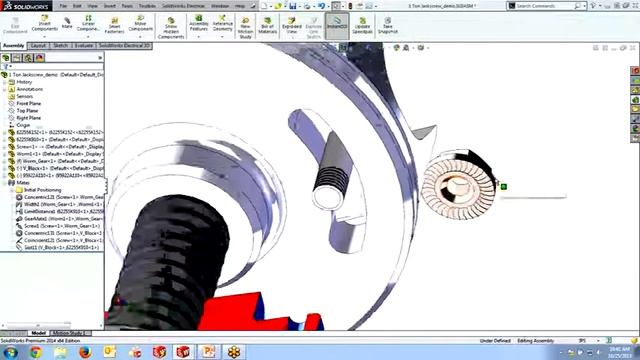Expand the History tree node

pyautogui.click(x=4, y=82)
